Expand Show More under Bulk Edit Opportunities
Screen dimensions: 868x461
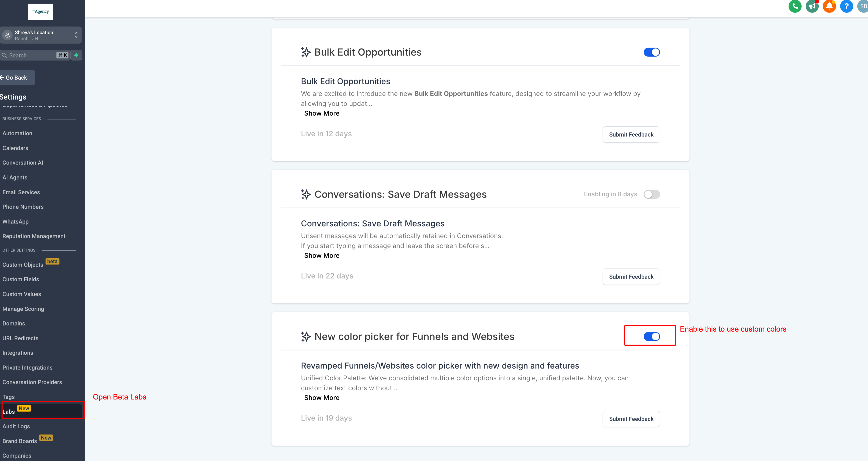[x=321, y=114]
